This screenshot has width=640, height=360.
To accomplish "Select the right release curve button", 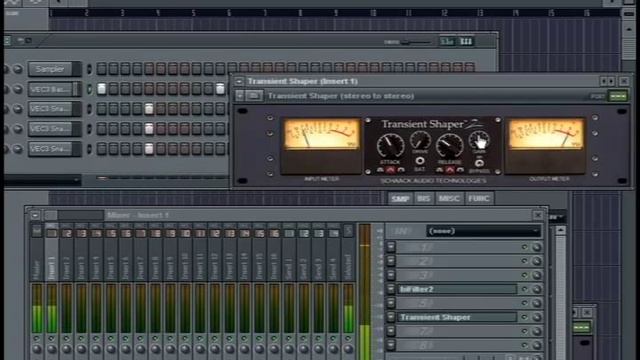I will pyautogui.click(x=460, y=169).
